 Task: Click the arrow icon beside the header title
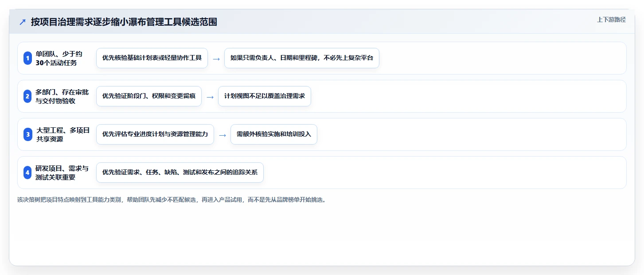(23, 22)
